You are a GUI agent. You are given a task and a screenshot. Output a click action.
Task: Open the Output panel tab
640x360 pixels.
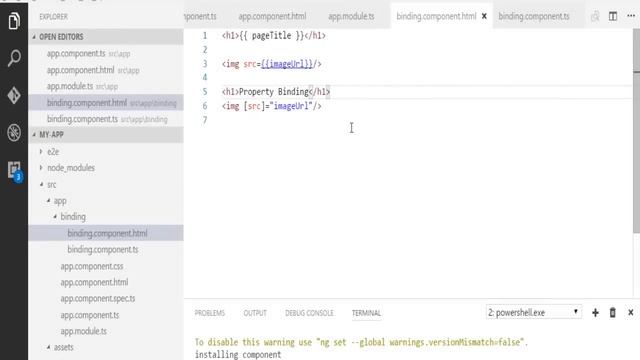click(255, 313)
